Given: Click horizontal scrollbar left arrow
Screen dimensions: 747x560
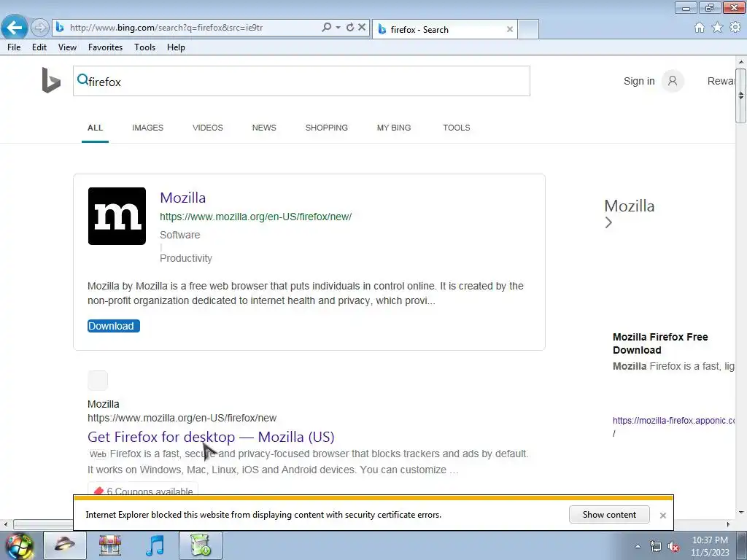Looking at the screenshot, I should 6,524.
